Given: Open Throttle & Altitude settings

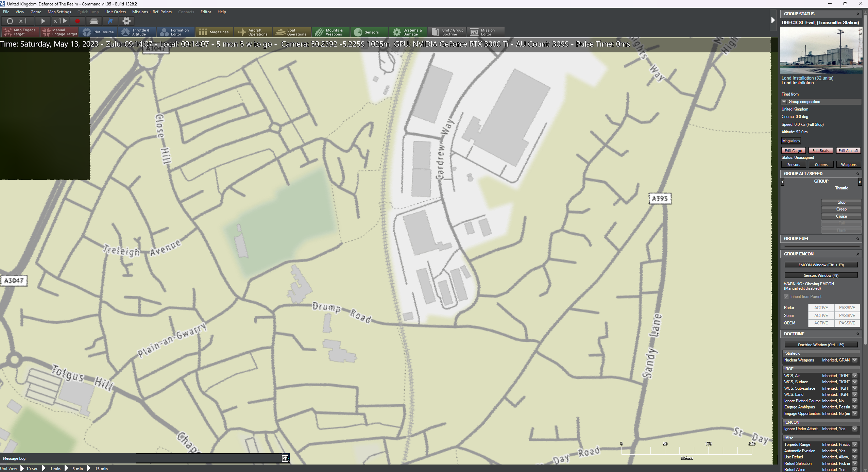Looking at the screenshot, I should tap(137, 32).
